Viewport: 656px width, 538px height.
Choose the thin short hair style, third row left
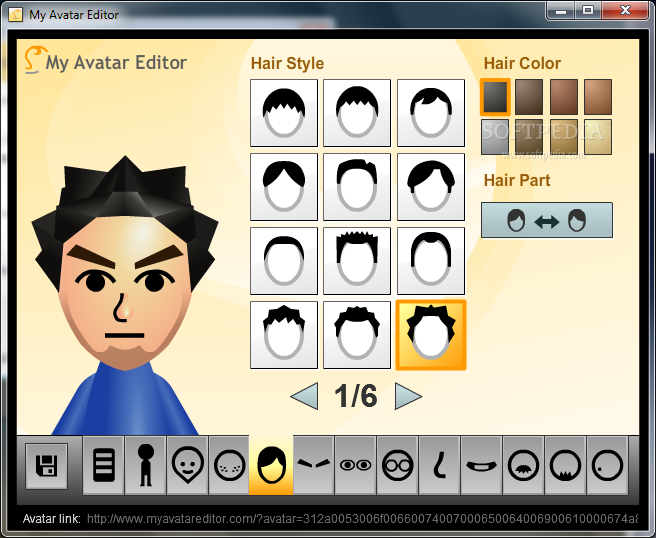(x=284, y=261)
